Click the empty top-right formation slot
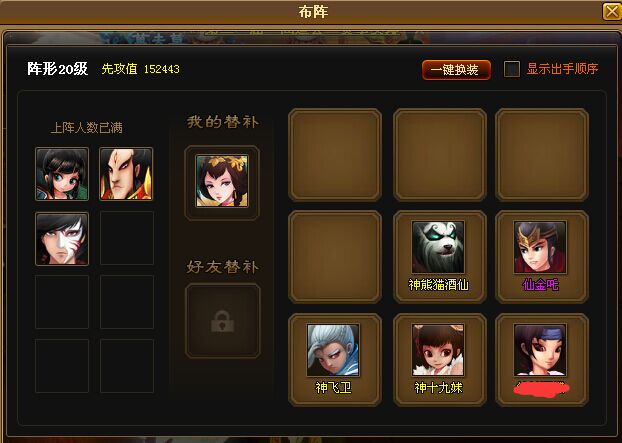This screenshot has width=622, height=443. [542, 155]
